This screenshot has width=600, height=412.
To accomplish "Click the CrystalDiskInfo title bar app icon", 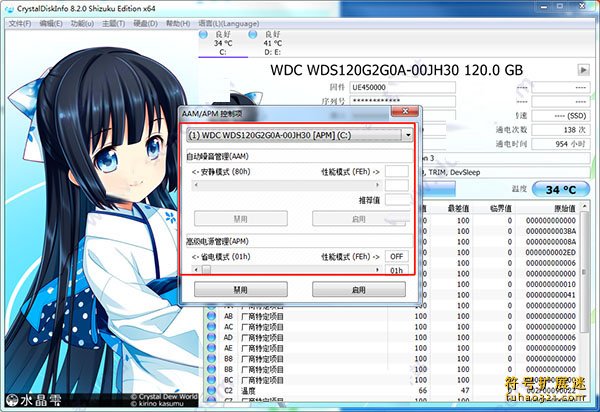I will tap(9, 9).
